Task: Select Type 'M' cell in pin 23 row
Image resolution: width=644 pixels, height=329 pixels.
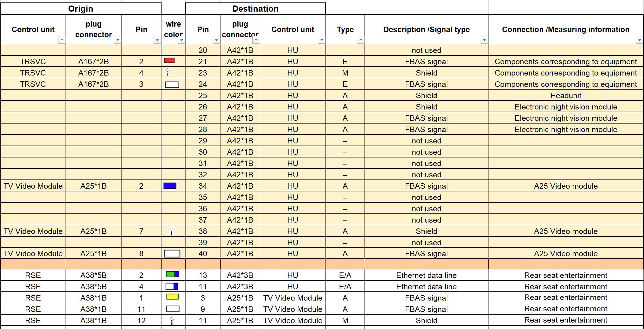Action: point(345,73)
